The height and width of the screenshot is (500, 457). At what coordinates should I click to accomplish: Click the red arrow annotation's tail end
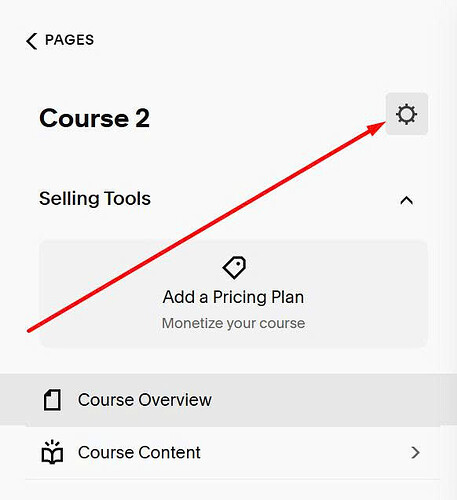(29, 331)
